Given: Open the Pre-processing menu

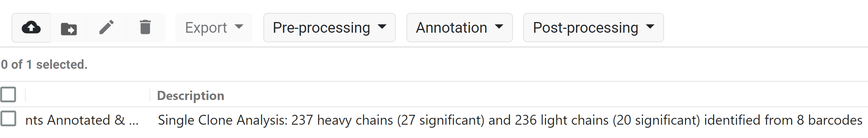Looking at the screenshot, I should pos(330,27).
